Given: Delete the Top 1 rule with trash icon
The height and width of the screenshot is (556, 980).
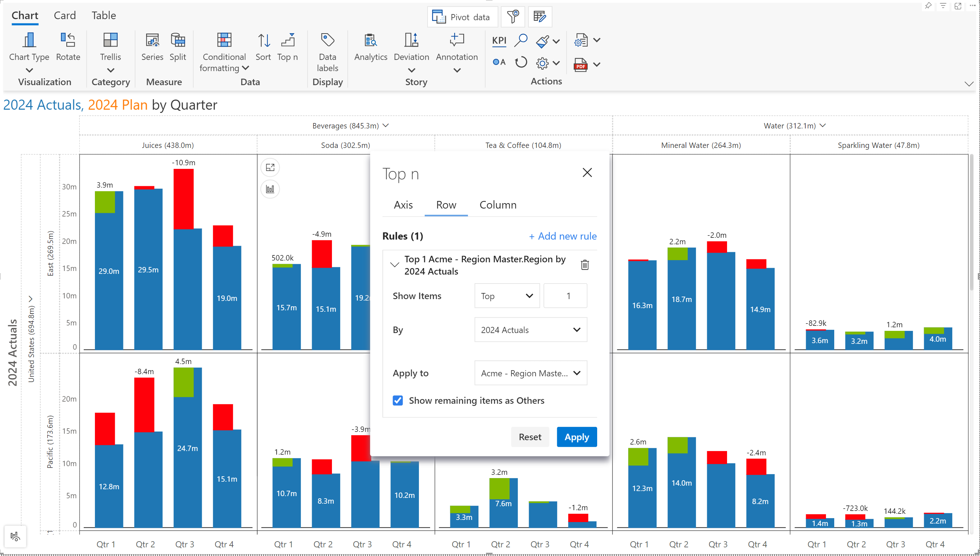Looking at the screenshot, I should 585,264.
